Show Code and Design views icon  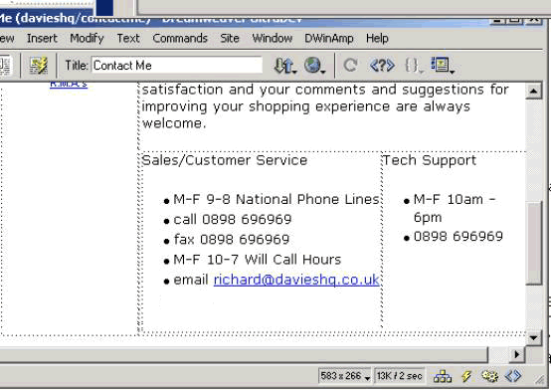tap(5, 66)
